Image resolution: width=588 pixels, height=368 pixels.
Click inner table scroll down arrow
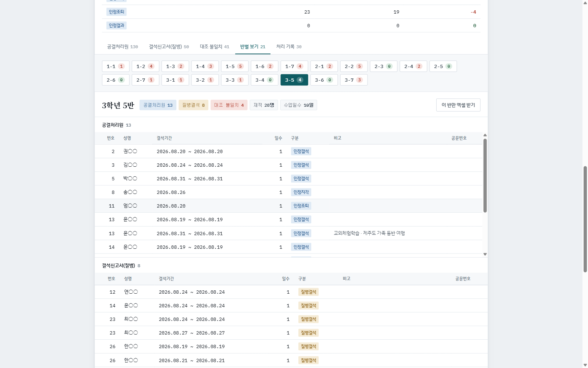click(x=485, y=254)
